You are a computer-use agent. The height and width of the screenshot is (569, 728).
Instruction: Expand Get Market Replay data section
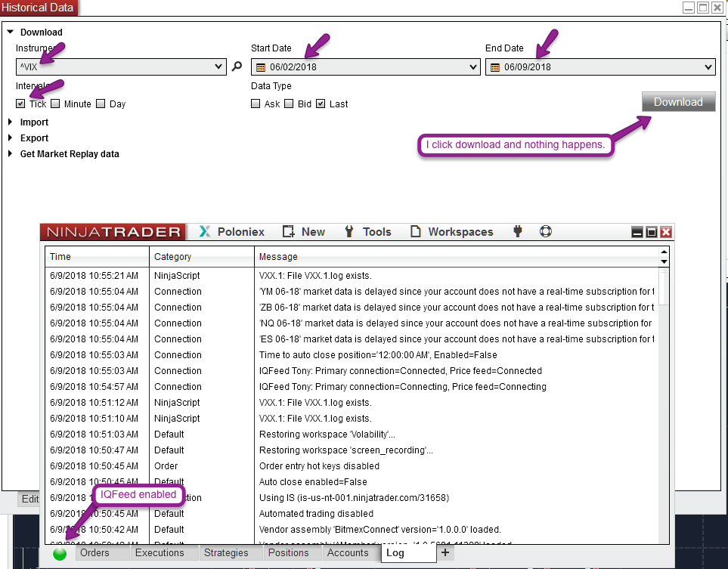[11, 153]
